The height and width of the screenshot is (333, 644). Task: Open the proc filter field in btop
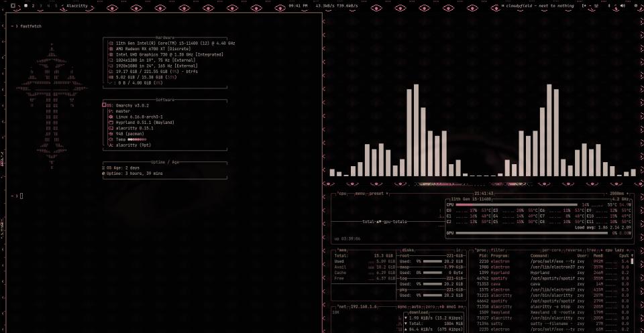coord(498,250)
